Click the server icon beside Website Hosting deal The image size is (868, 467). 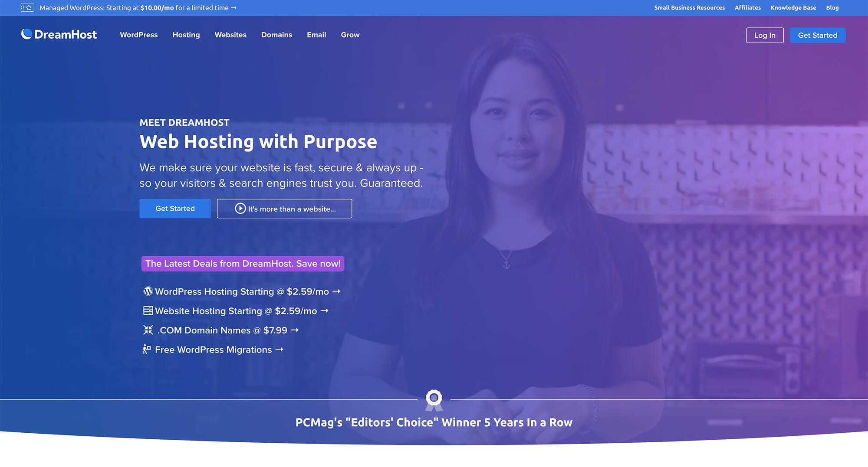coord(148,310)
